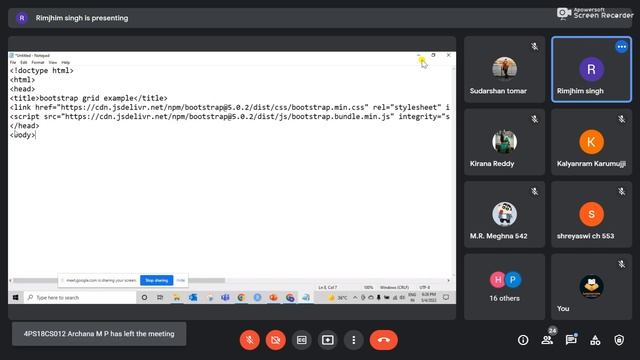The height and width of the screenshot is (360, 640).
Task: Select Sudarshan tomar participant tile
Action: 504,69
